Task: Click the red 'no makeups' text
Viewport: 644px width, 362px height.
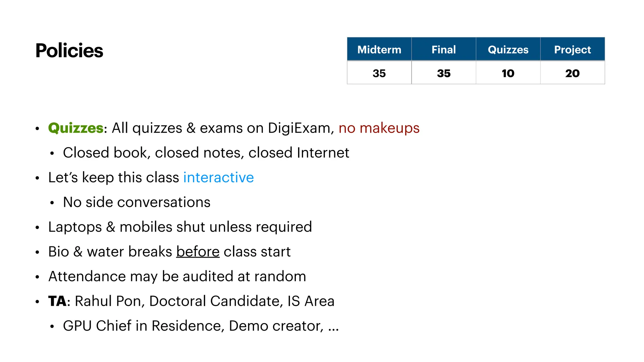Action: 379,128
